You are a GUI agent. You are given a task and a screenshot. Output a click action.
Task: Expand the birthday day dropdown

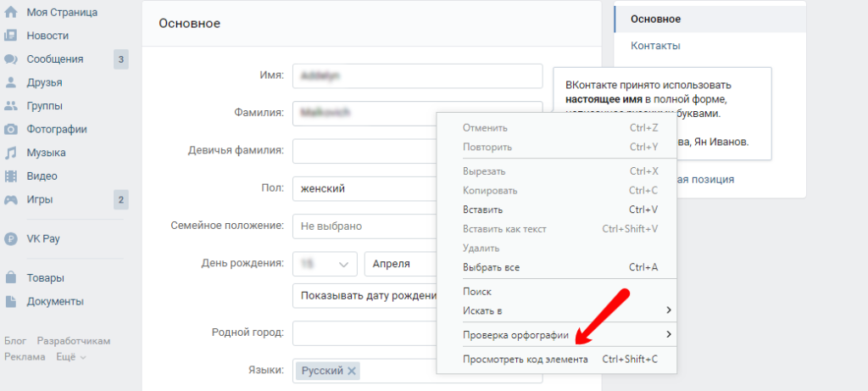[x=325, y=264]
